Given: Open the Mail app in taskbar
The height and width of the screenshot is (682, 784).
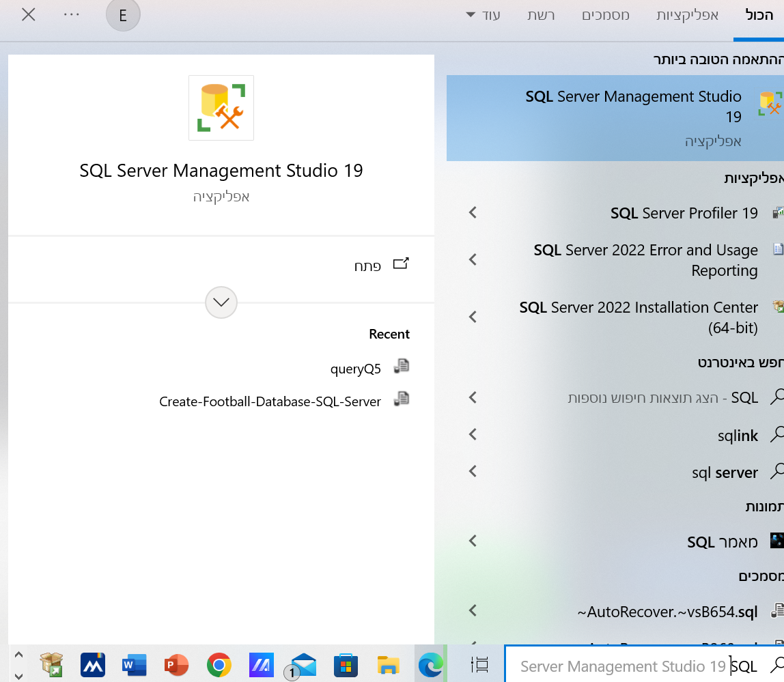Looking at the screenshot, I should (303, 664).
